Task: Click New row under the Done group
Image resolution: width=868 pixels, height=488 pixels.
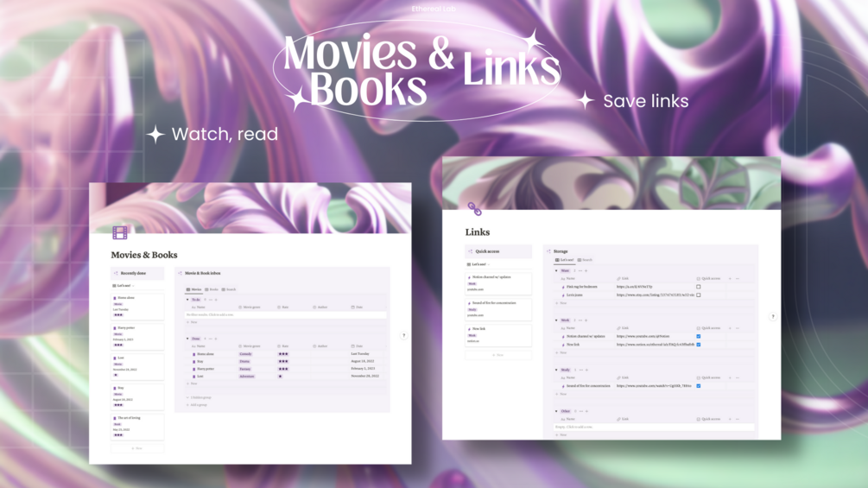Action: click(x=192, y=383)
